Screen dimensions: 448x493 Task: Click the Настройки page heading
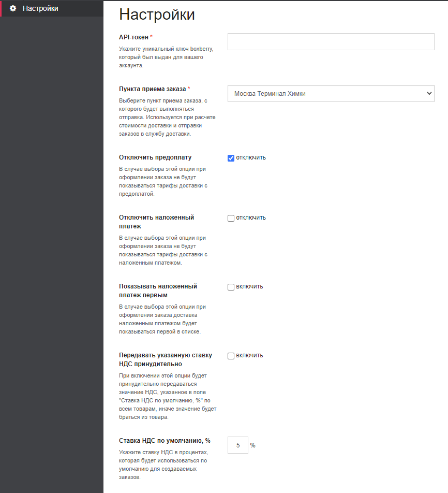157,15
